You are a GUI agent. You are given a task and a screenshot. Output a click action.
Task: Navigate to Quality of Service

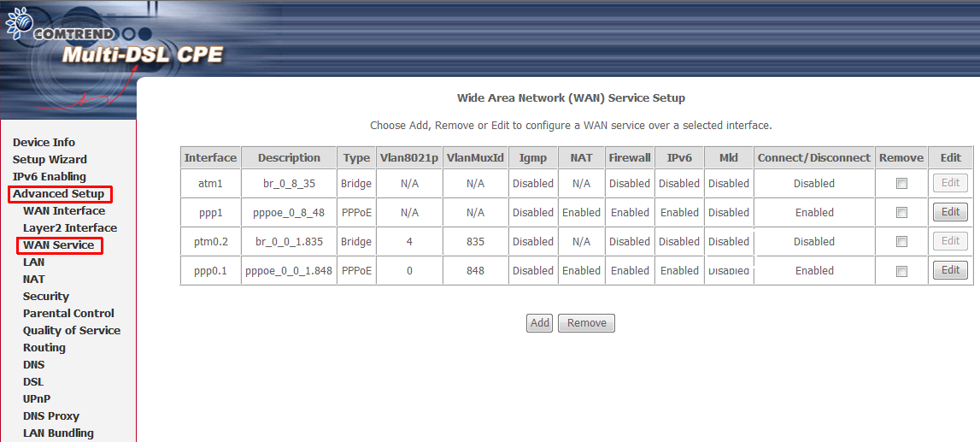(72, 331)
